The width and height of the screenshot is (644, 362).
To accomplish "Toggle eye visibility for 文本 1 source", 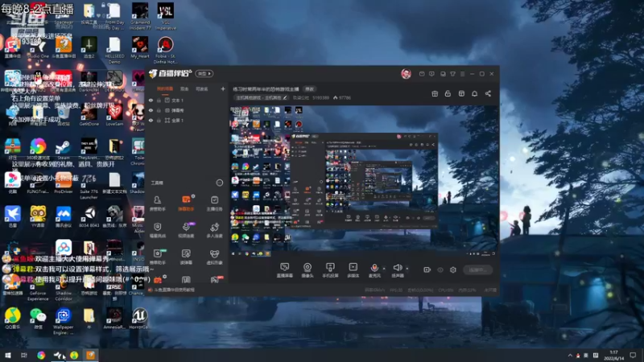I will [x=151, y=100].
